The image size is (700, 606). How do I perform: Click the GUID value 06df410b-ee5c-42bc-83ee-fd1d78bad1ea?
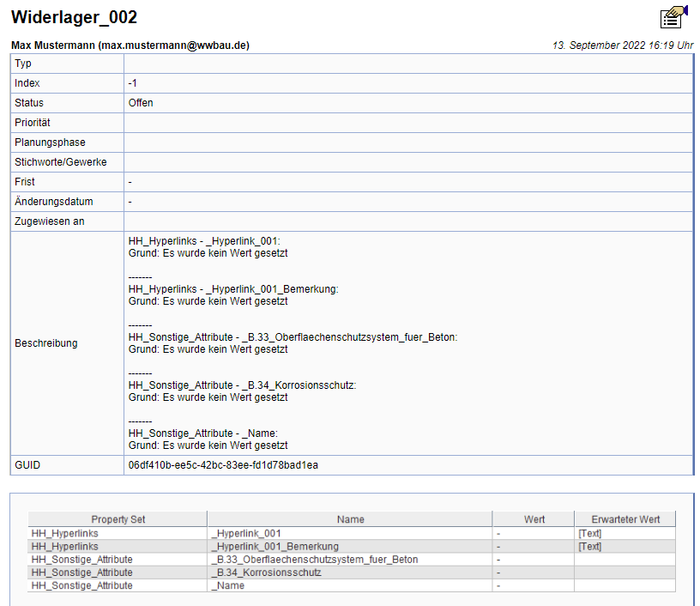[x=223, y=465]
